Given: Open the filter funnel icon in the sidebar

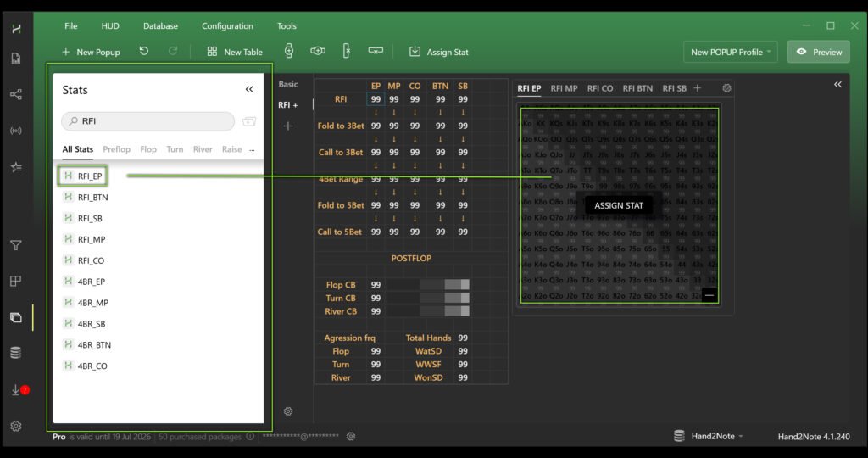Looking at the screenshot, I should click(x=15, y=246).
